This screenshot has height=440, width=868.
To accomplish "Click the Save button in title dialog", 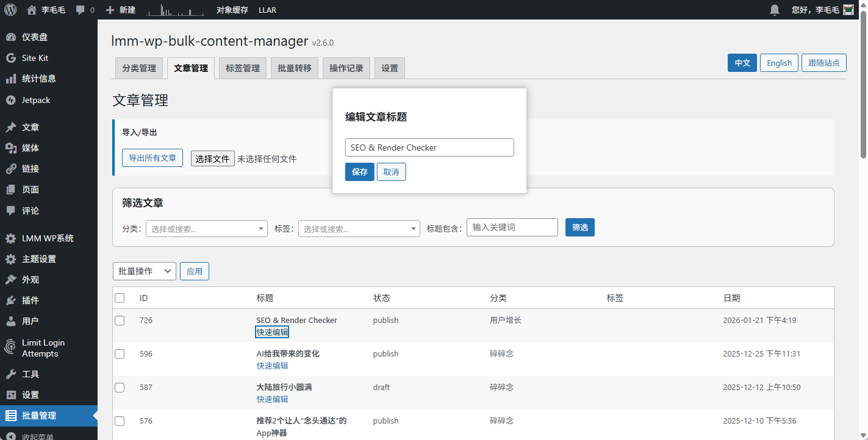I will [x=359, y=172].
